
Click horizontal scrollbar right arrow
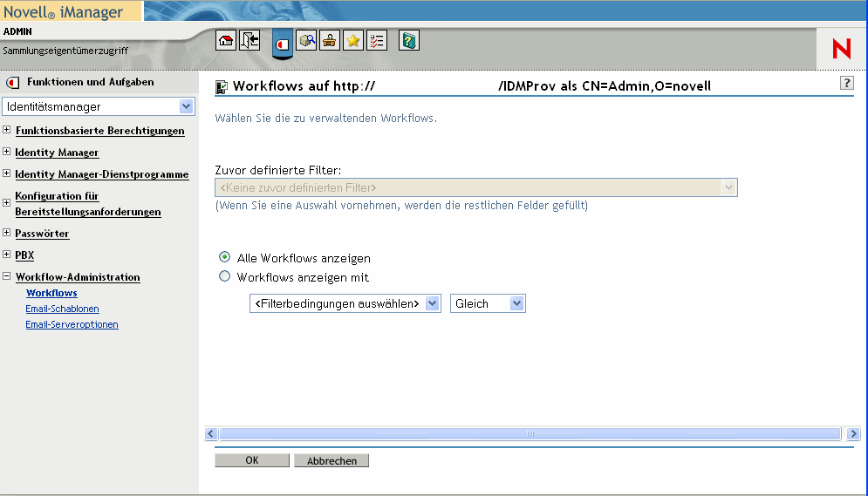click(x=853, y=433)
